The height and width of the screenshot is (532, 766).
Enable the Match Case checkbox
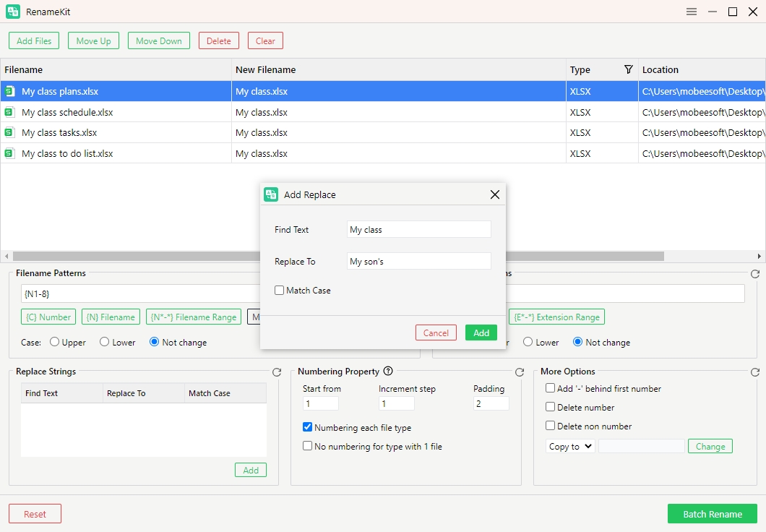point(280,291)
